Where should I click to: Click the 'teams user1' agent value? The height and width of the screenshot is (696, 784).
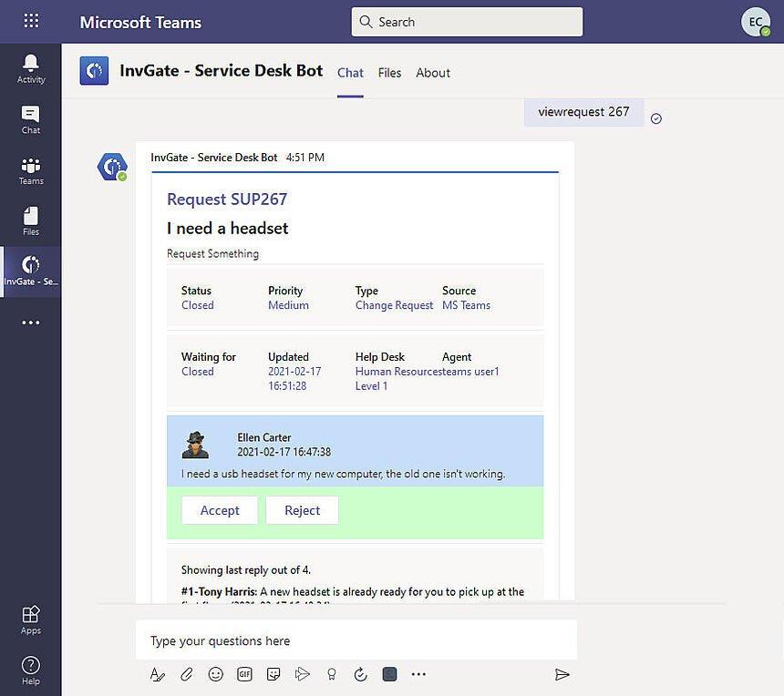click(471, 372)
